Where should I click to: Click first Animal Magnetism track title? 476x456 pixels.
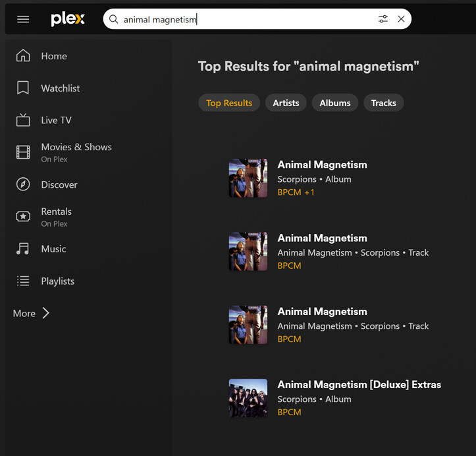pos(322,238)
